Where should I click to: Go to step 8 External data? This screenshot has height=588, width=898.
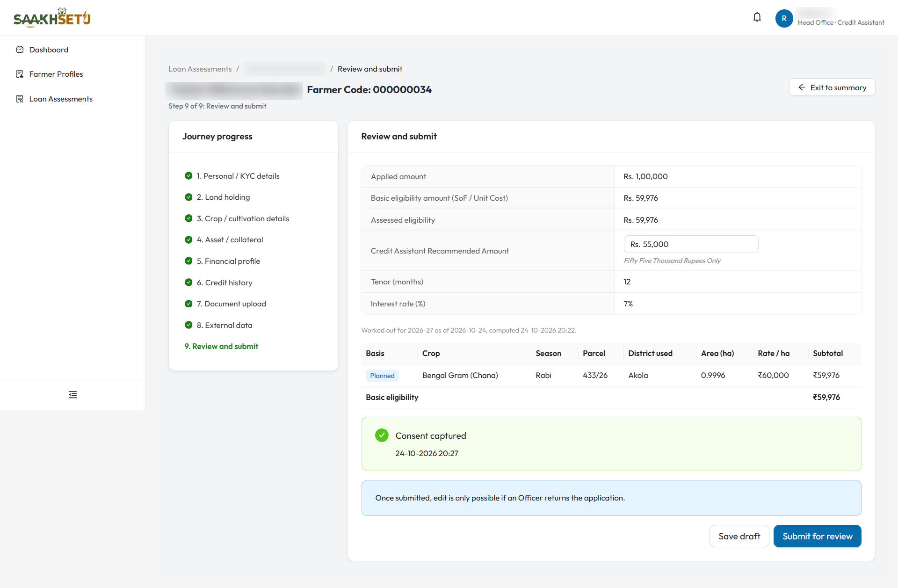224,325
